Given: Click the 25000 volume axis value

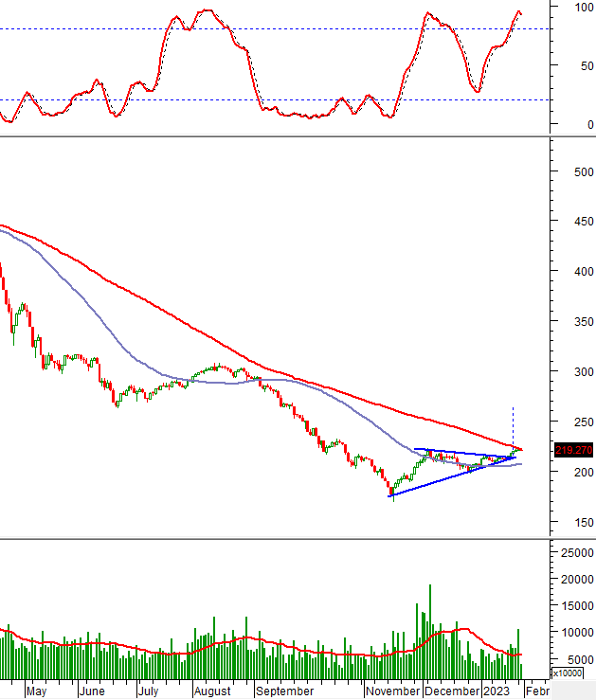Looking at the screenshot, I should [577, 552].
